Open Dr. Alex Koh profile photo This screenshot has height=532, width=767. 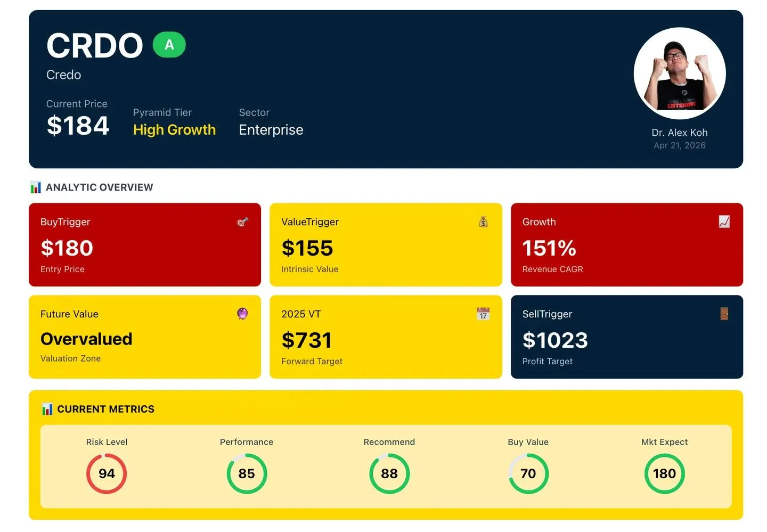[680, 73]
